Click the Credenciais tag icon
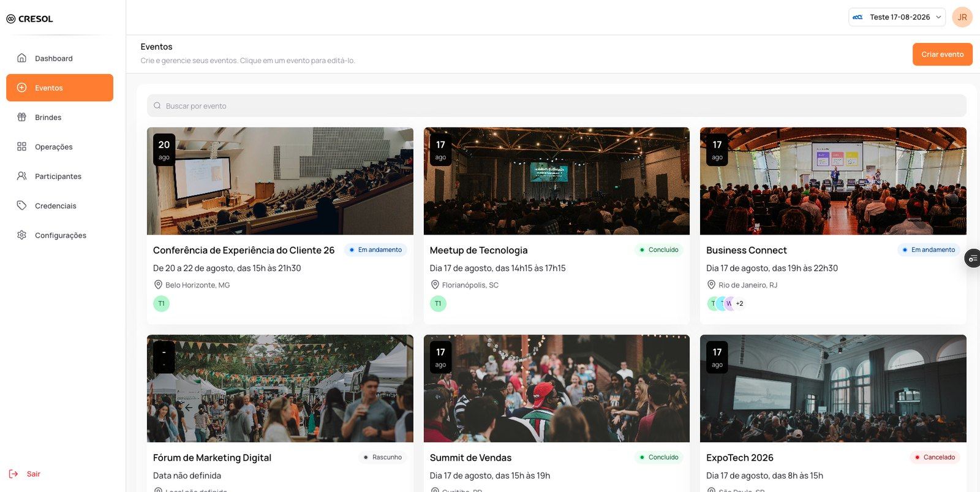The width and height of the screenshot is (980, 492). coord(21,205)
